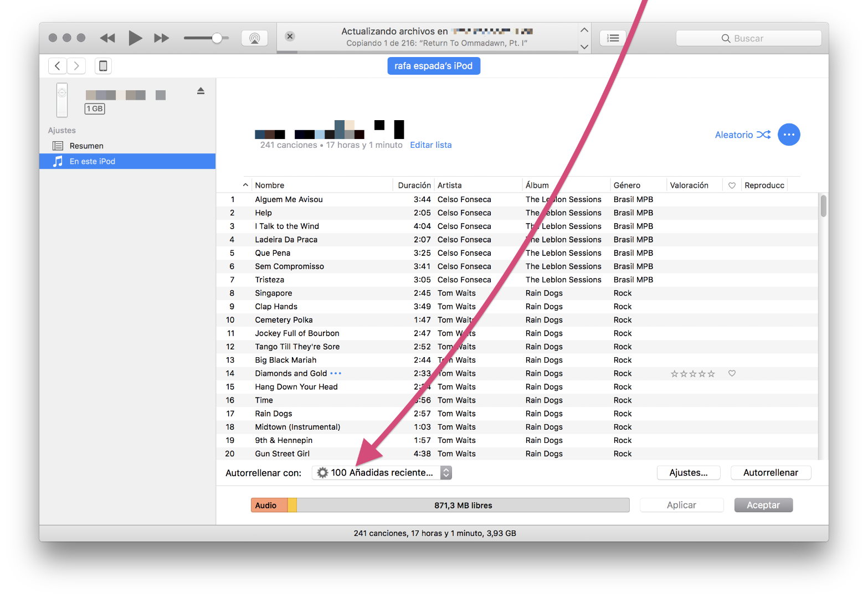Select song Tango Till They're Sore
This screenshot has height=598, width=868.
(517, 347)
